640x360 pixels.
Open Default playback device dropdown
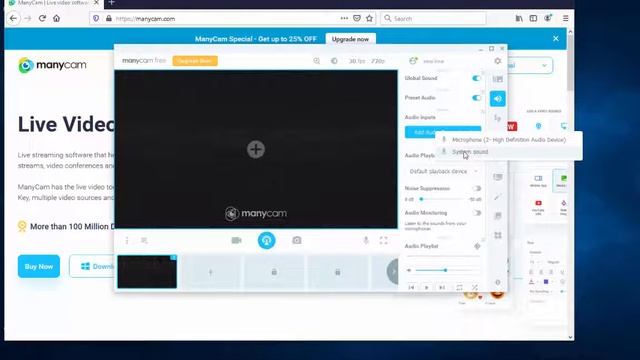pyautogui.click(x=443, y=171)
